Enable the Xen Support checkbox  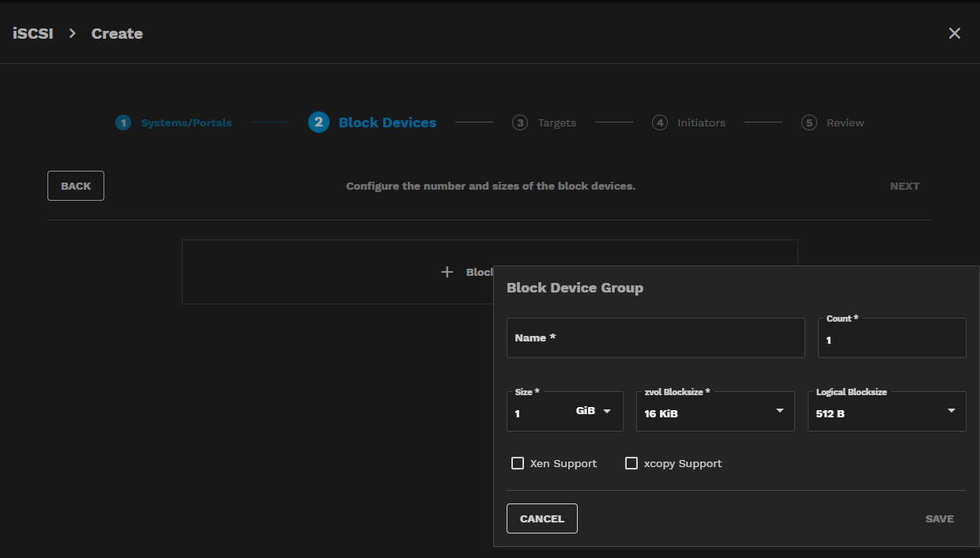[x=518, y=463]
